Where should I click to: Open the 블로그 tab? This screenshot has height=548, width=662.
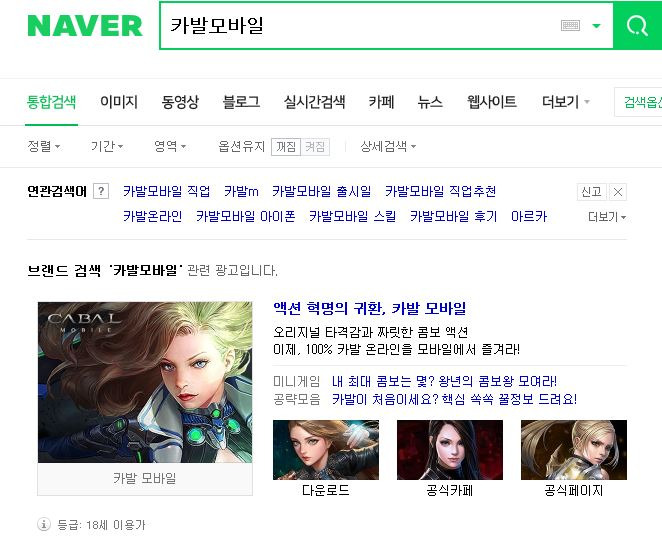[241, 102]
